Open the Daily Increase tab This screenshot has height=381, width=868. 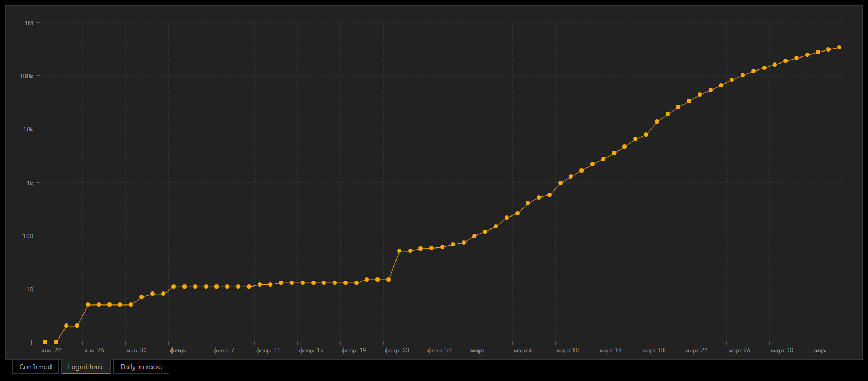pyautogui.click(x=141, y=367)
